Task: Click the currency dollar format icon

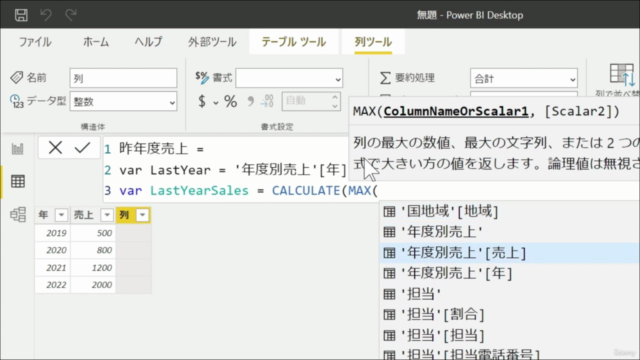Action: (x=202, y=102)
